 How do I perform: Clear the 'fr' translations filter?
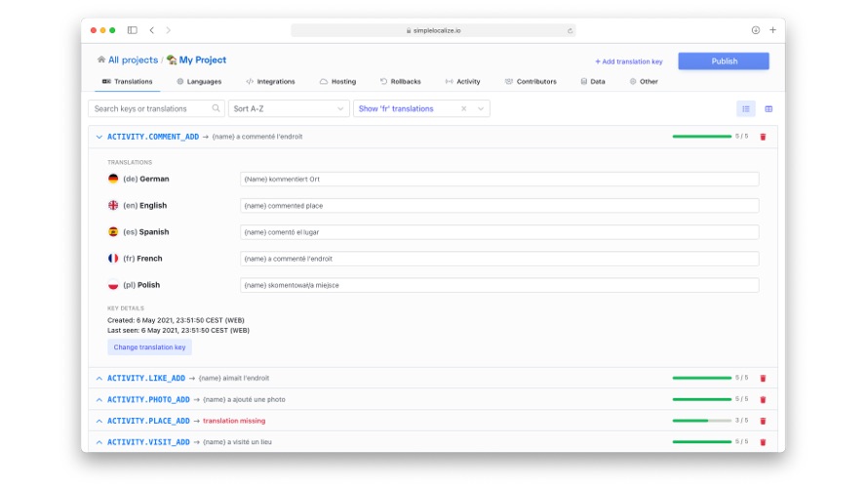(x=464, y=108)
